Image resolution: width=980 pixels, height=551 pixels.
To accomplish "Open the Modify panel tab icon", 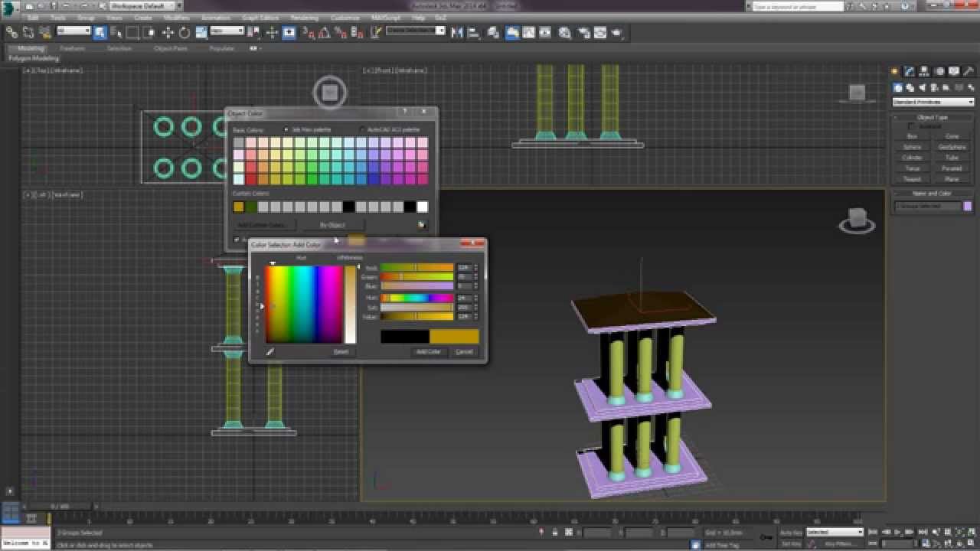I will tap(910, 71).
